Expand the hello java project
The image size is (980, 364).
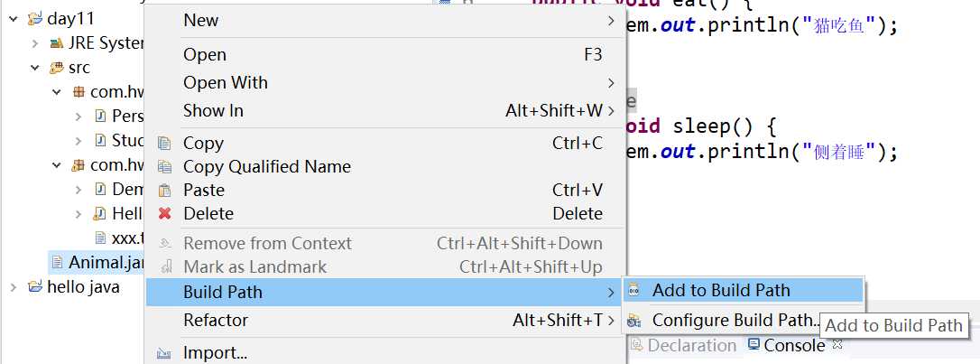click(13, 287)
